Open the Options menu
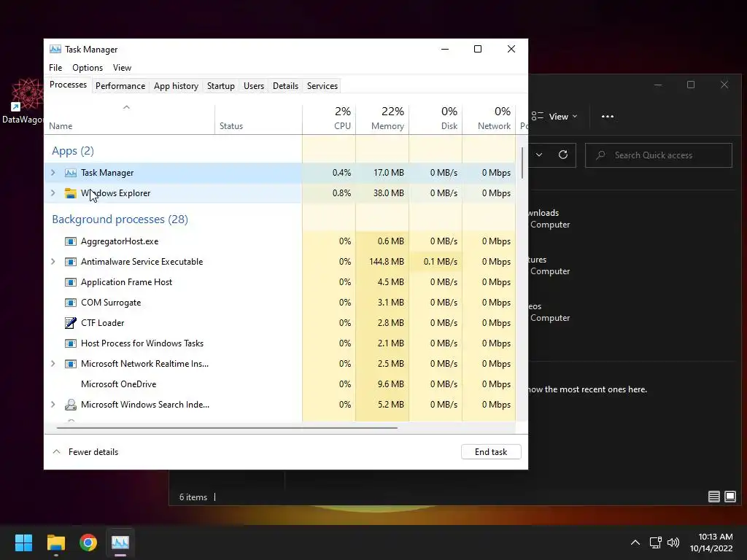 88,68
